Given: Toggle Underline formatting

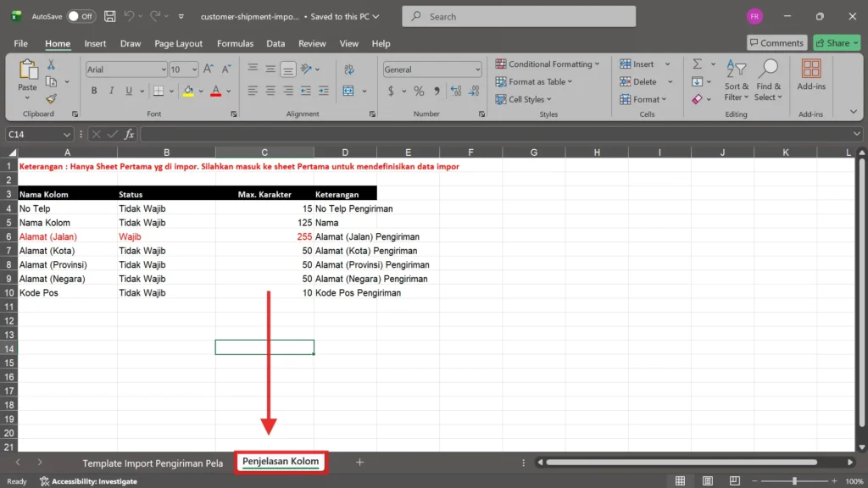Looking at the screenshot, I should (129, 91).
